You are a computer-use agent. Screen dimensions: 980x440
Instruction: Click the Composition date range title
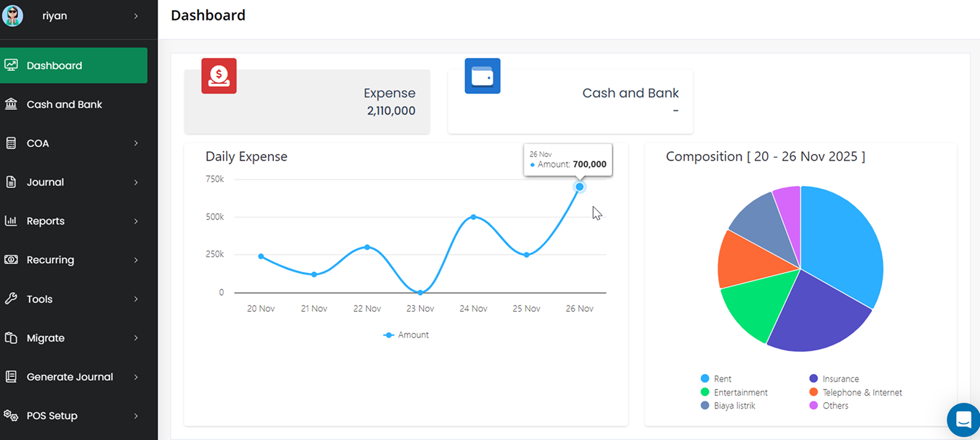pyautogui.click(x=766, y=157)
